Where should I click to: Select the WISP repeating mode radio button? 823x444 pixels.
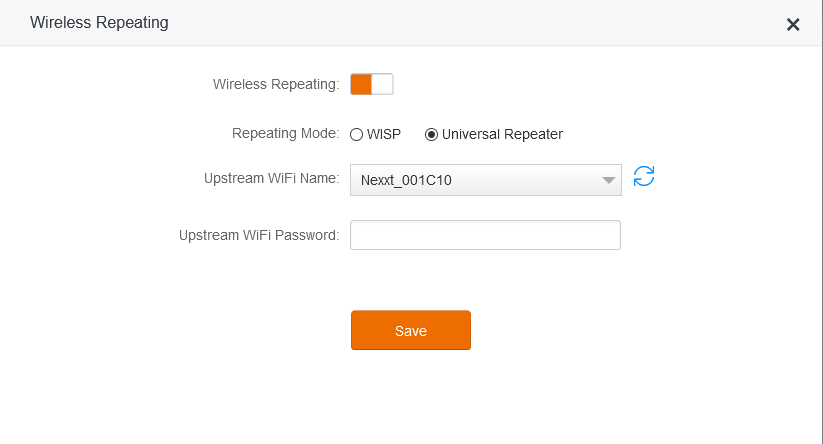356,135
